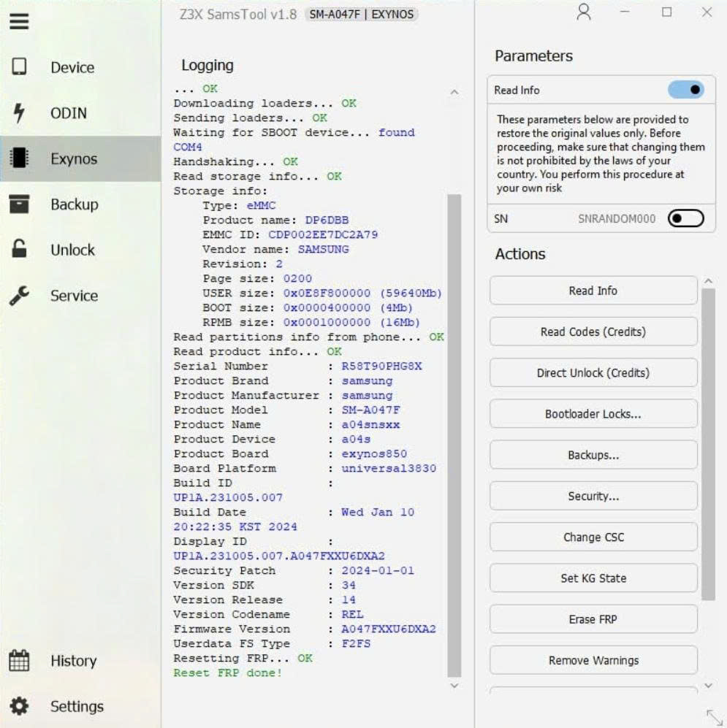
Task: Open the hamburger menu icon
Action: point(19,21)
